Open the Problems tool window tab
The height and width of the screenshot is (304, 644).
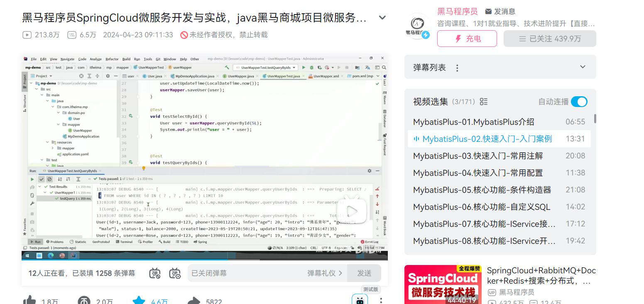[x=55, y=242]
